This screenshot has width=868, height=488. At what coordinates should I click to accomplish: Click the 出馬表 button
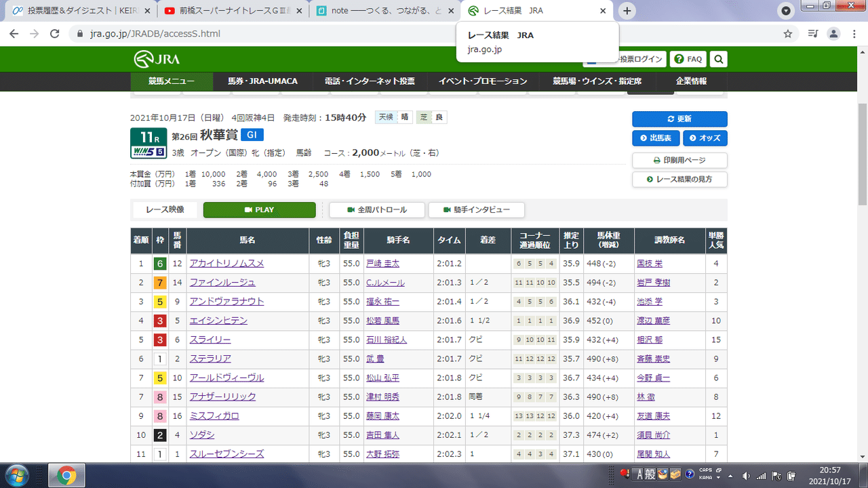coord(656,138)
